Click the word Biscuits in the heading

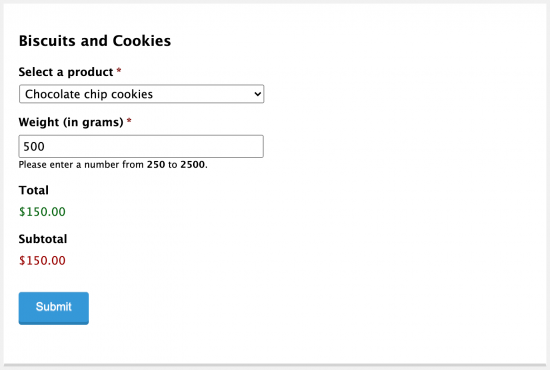click(47, 41)
